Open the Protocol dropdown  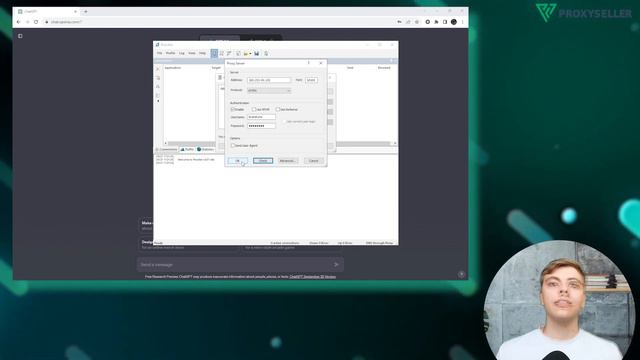click(x=269, y=90)
